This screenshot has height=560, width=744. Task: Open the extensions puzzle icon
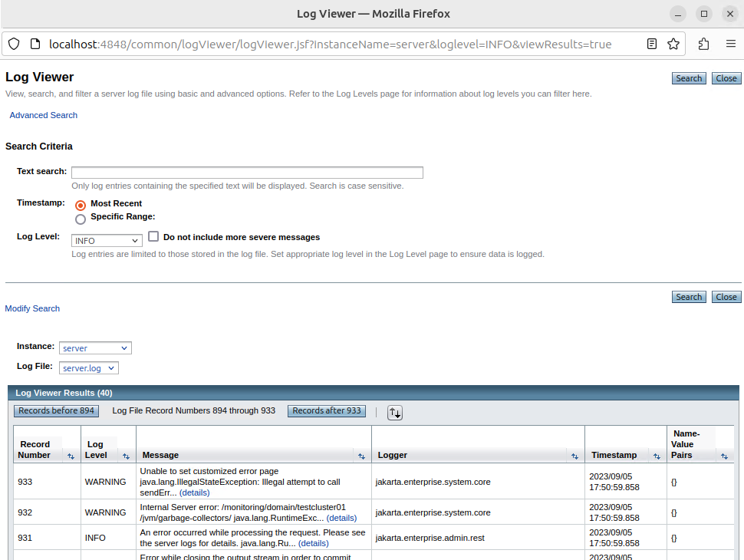click(x=703, y=44)
